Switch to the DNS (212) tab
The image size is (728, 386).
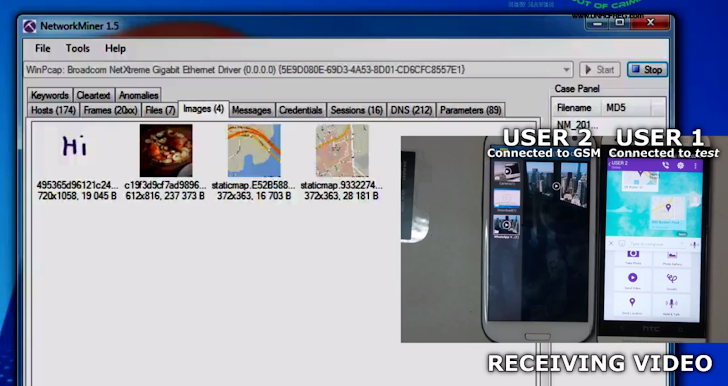tap(411, 110)
